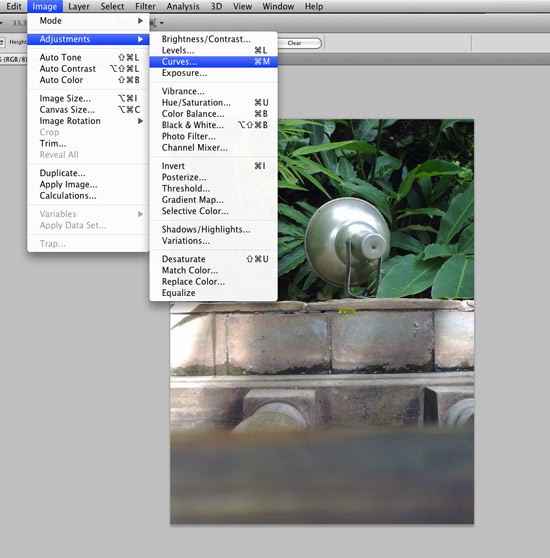Image resolution: width=550 pixels, height=558 pixels.
Task: Choose Posterize adjustment
Action: click(213, 177)
